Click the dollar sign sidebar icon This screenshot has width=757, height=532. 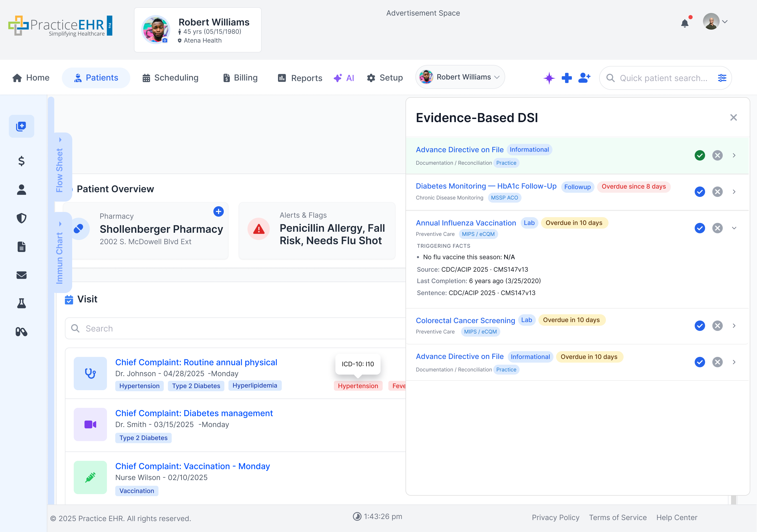click(x=22, y=161)
